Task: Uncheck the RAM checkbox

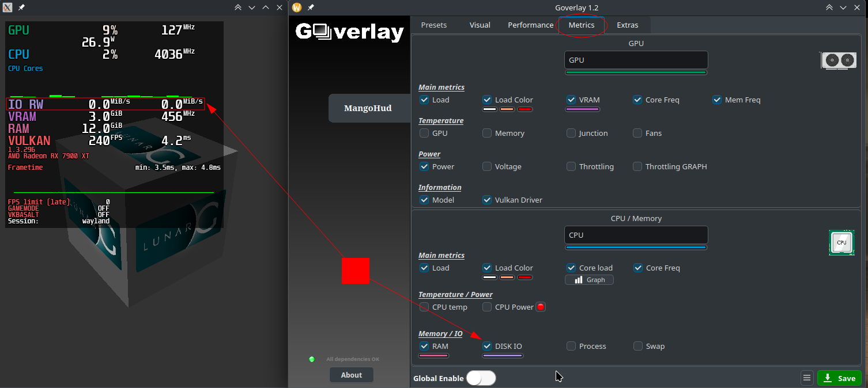Action: (x=424, y=346)
